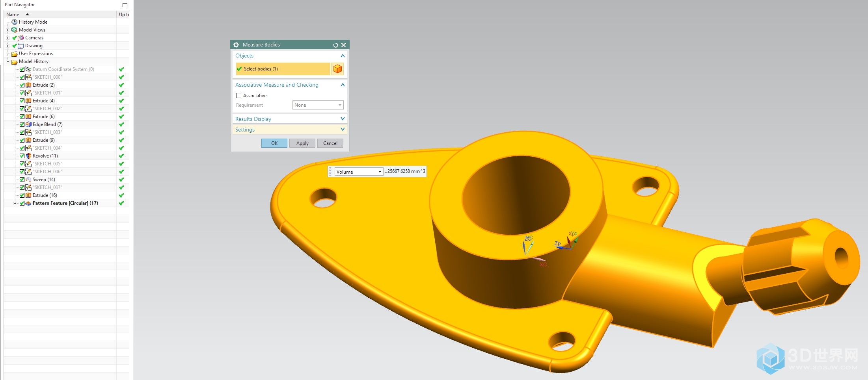Cancel the Measure Bodies dialog
This screenshot has width=868, height=380.
(330, 143)
